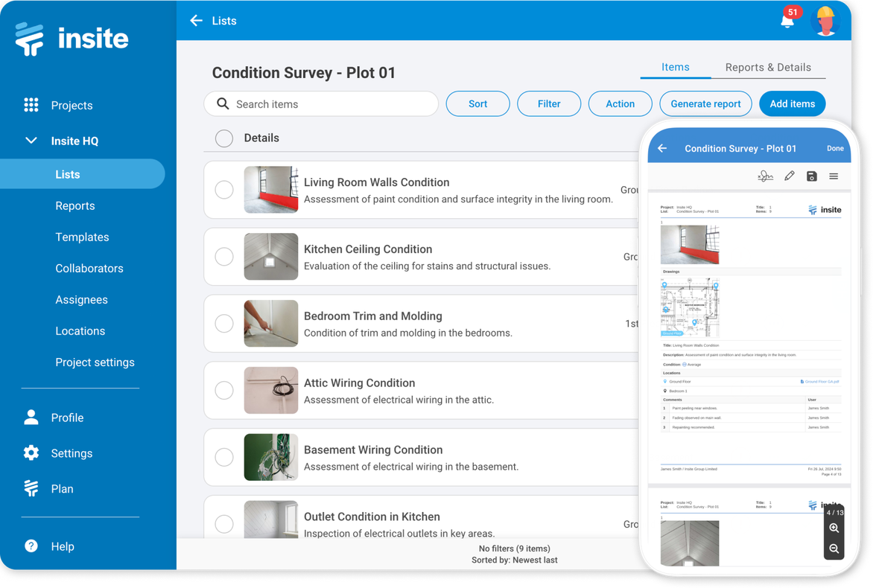
Task: Check the Living Room Walls Condition checkbox
Action: (224, 190)
